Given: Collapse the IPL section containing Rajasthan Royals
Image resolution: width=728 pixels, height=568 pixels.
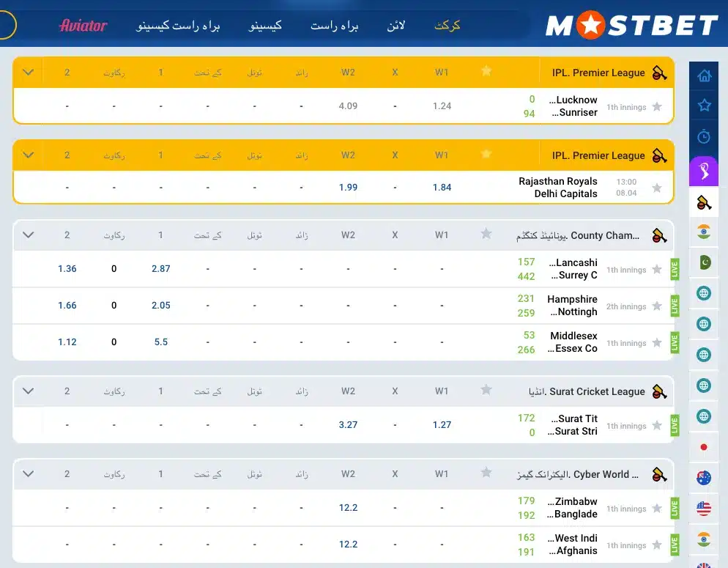Looking at the screenshot, I should [29, 155].
